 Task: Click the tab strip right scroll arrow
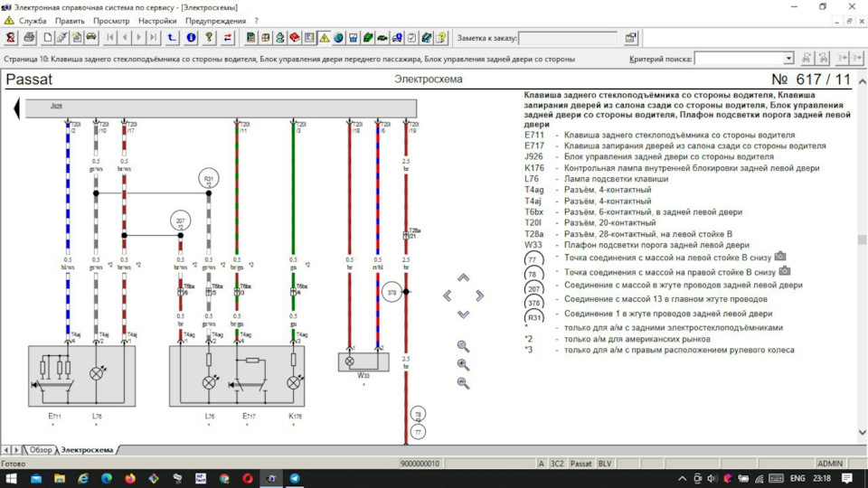pos(16,450)
